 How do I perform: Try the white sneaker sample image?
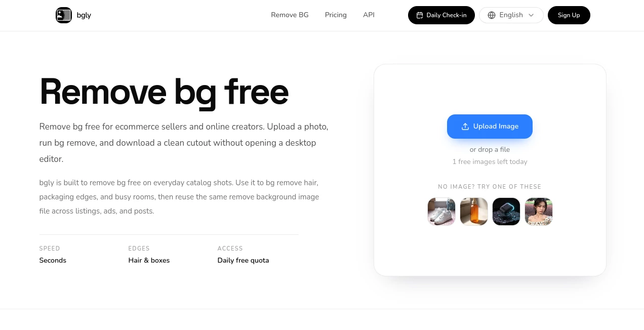(x=441, y=212)
